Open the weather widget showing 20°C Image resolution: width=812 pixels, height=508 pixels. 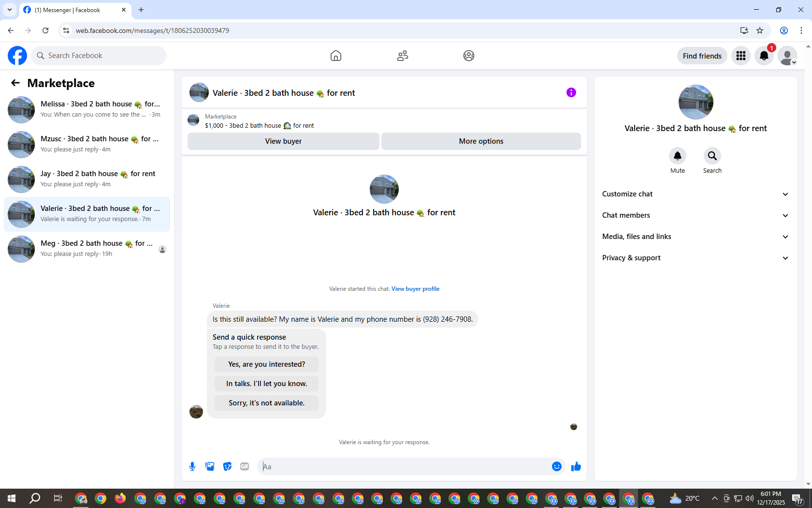click(684, 498)
